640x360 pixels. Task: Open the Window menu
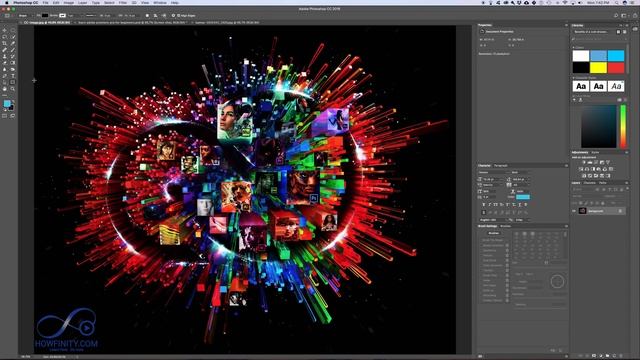pos(160,2)
